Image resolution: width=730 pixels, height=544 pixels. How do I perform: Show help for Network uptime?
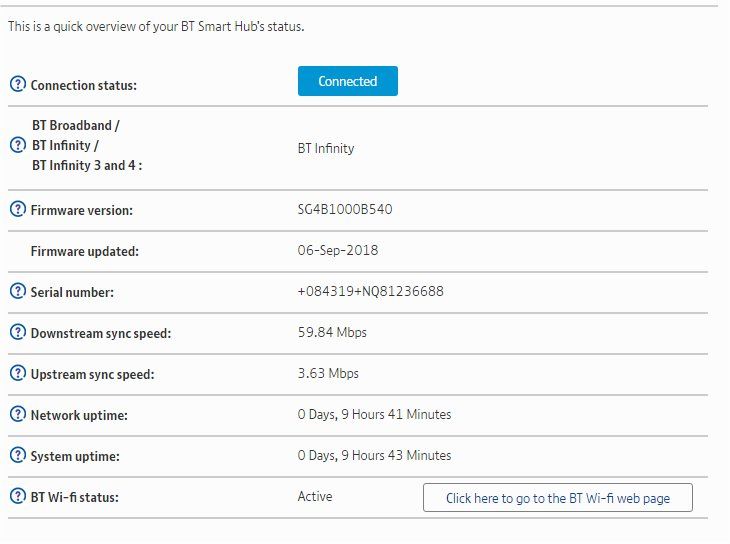(x=17, y=414)
